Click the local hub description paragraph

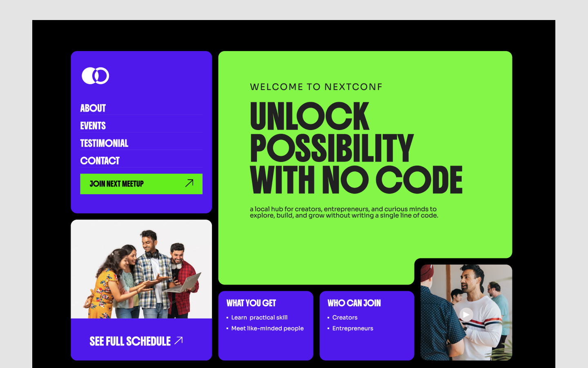344,212
